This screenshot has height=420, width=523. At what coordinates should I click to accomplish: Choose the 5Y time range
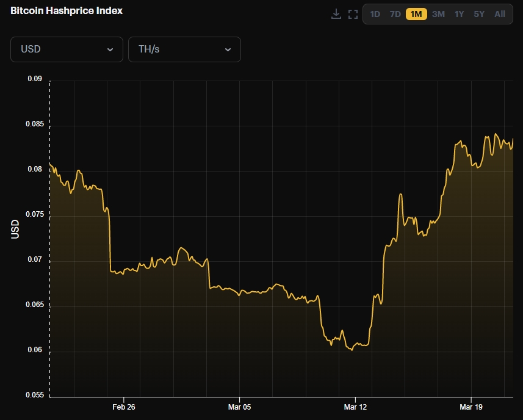pos(479,14)
